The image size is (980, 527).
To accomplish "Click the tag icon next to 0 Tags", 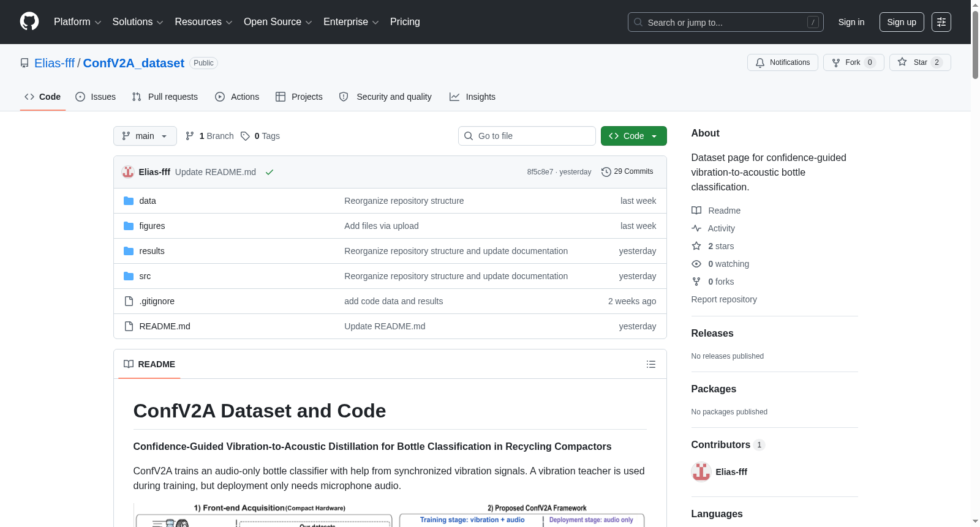I will pyautogui.click(x=245, y=136).
